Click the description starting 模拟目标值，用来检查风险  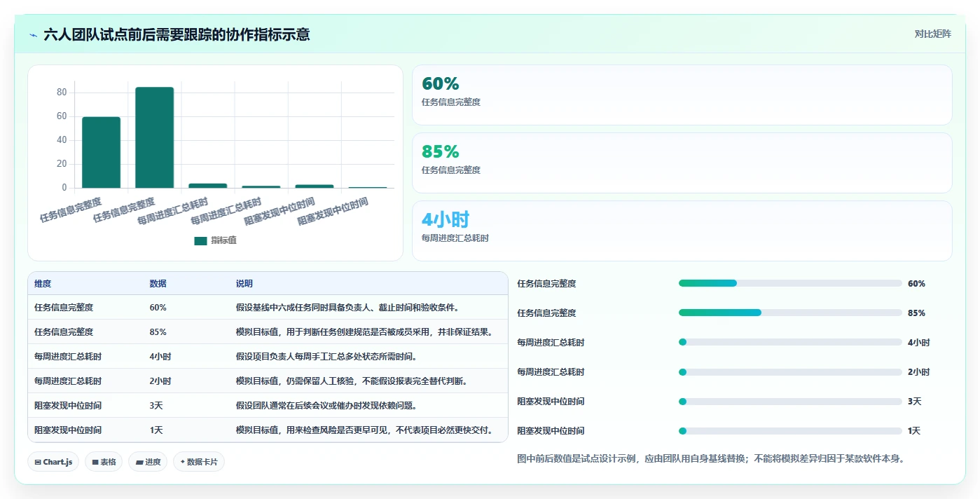coord(364,430)
